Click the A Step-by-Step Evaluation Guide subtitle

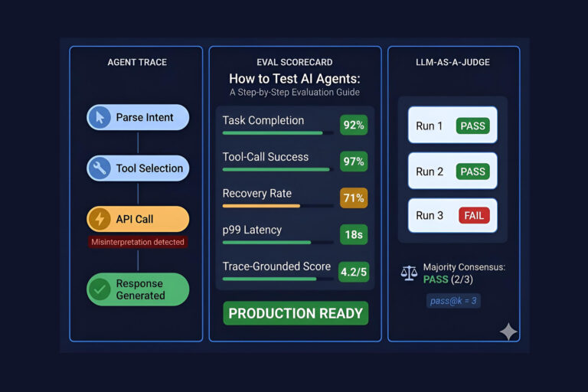(294, 93)
